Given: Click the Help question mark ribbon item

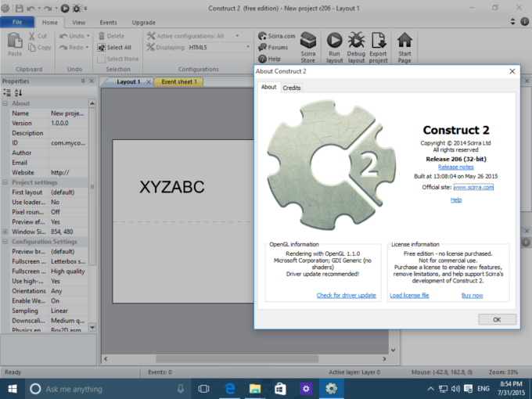Looking at the screenshot, I should point(269,59).
